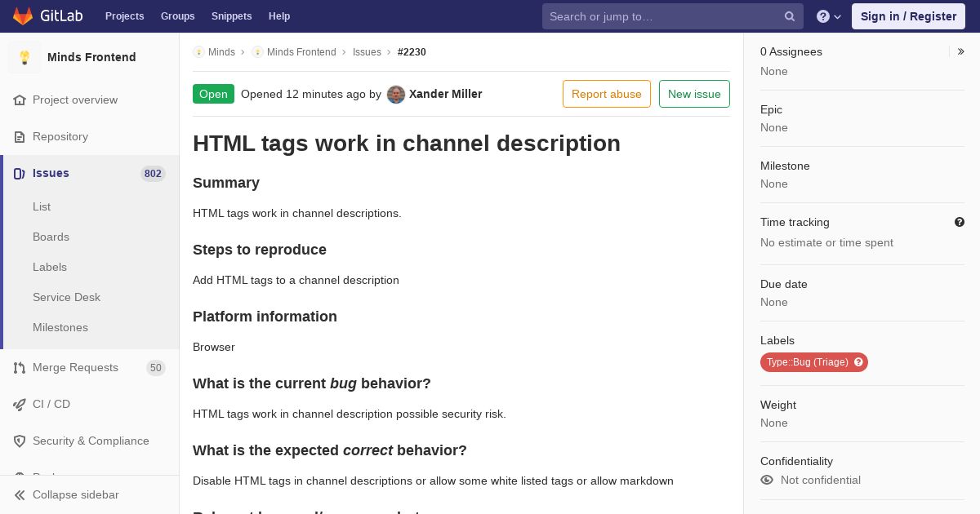Click the Report abuse button

coord(607,94)
